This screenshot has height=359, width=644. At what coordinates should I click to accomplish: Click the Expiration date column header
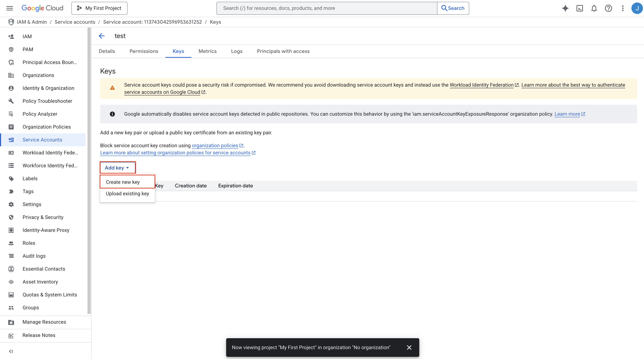coord(235,186)
